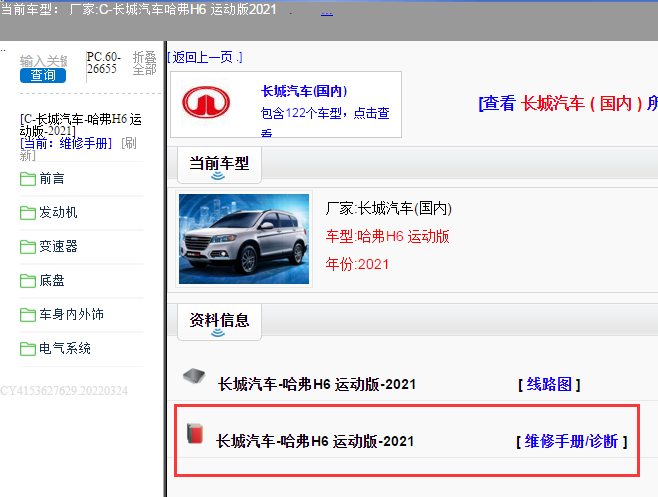Open the 线路图 wiring diagram link

pos(549,384)
